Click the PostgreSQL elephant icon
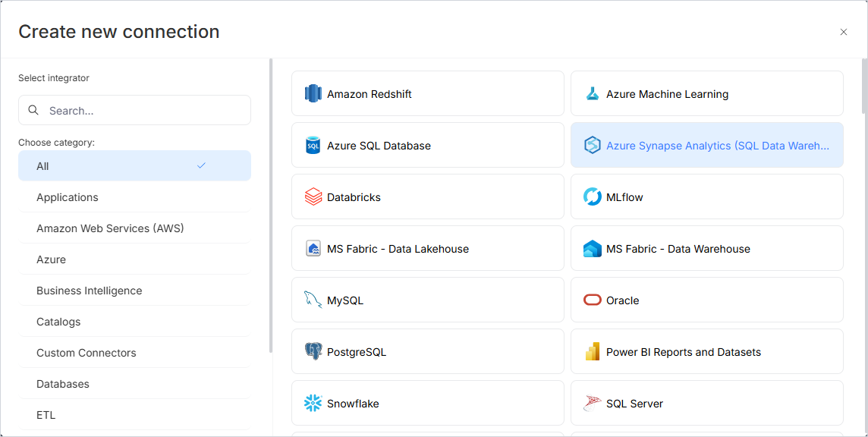Screen dimensions: 868x437 click(313, 352)
